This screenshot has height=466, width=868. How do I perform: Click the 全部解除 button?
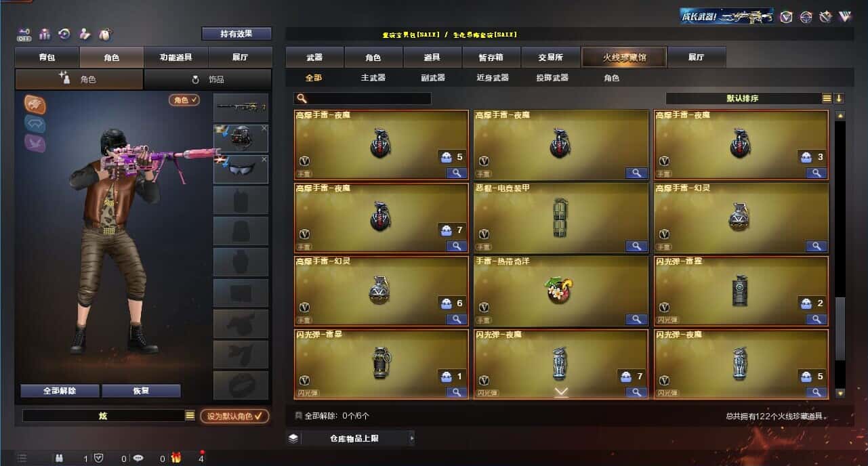60,391
